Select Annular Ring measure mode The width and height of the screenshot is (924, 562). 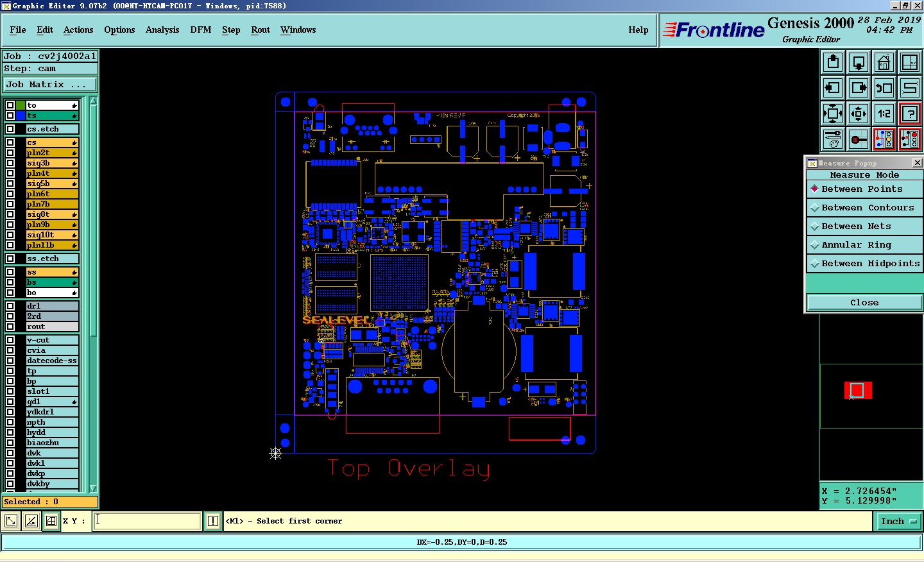click(864, 245)
